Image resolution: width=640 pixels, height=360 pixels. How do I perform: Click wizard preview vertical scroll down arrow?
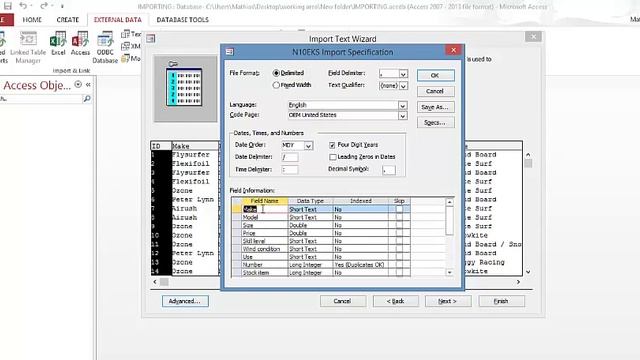coord(528,271)
